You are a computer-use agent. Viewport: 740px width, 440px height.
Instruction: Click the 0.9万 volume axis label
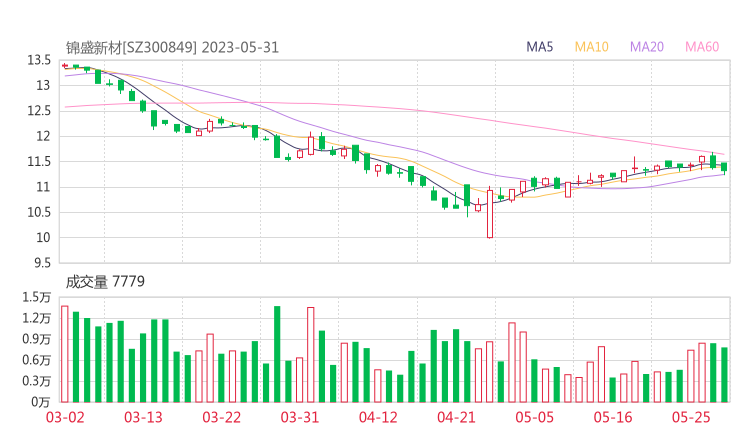tap(36, 339)
